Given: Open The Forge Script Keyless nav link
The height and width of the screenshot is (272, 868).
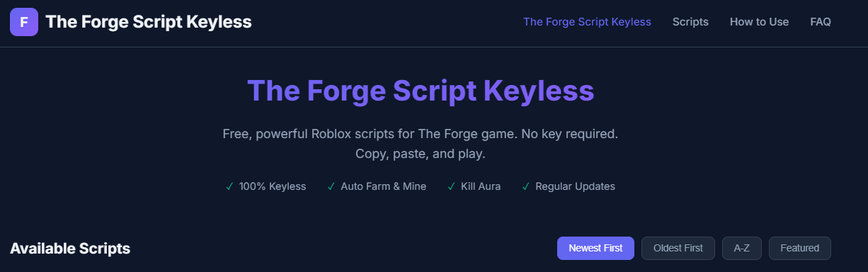Looking at the screenshot, I should click(x=587, y=22).
